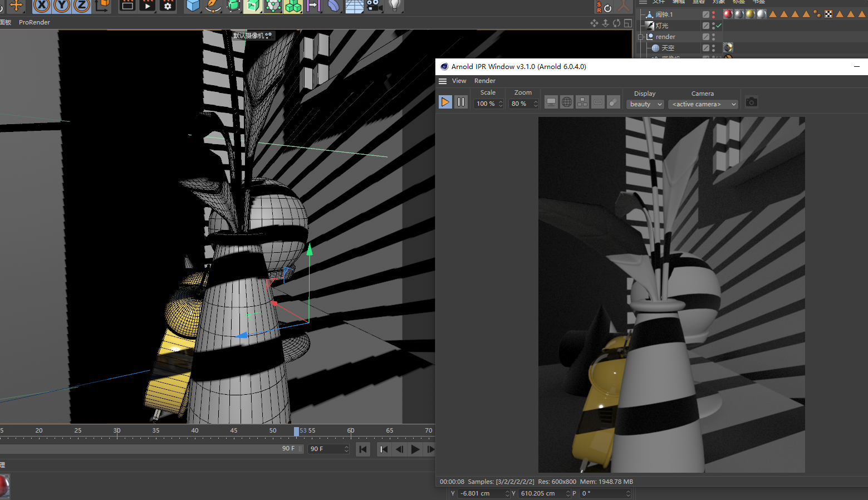Select 天空 sky object row
This screenshot has width=868, height=500.
point(668,48)
